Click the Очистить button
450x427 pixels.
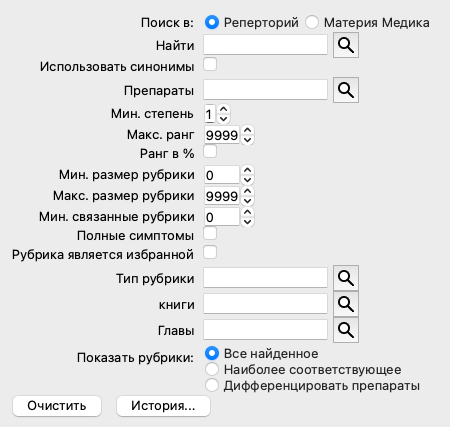click(x=57, y=406)
